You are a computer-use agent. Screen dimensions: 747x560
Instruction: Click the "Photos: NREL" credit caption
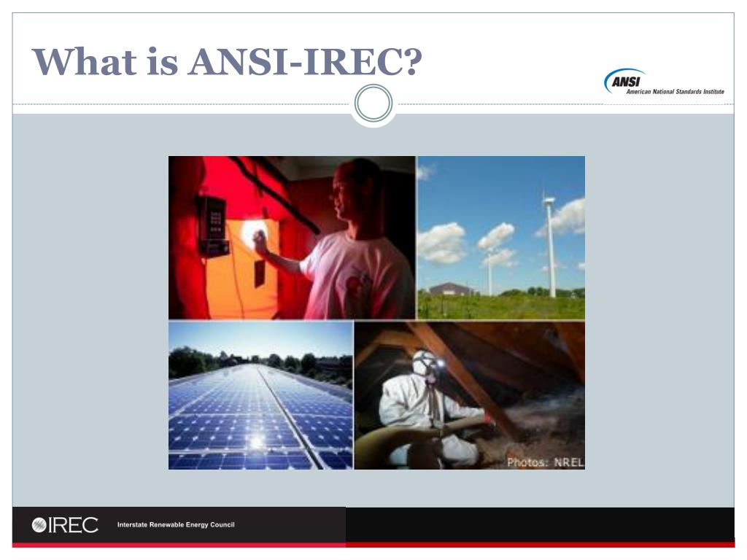pyautogui.click(x=545, y=462)
